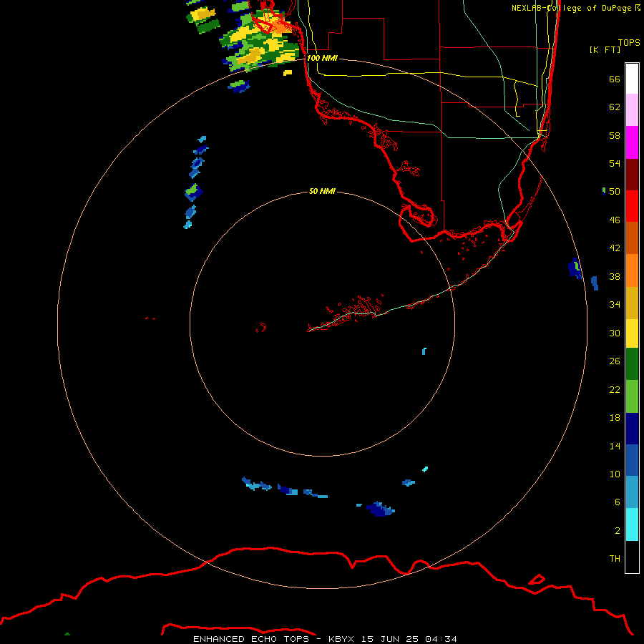Viewport: 644px width, 644px height.
Task: Click the '18' legend value
Action: click(x=615, y=418)
